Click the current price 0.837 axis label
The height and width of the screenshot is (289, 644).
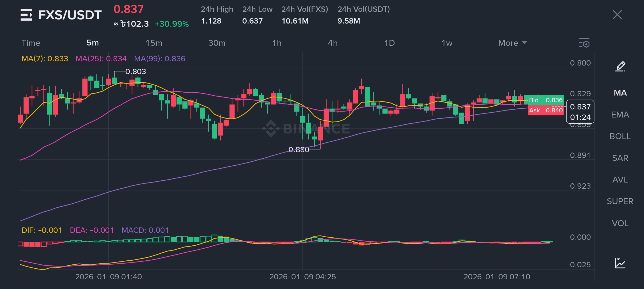(580, 107)
